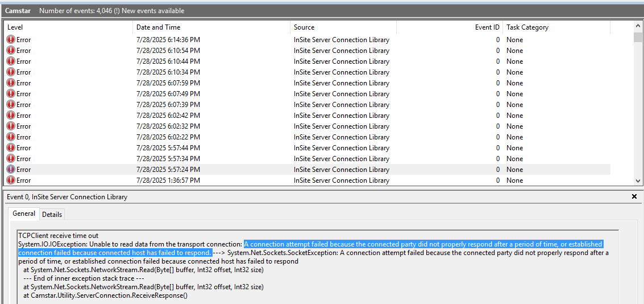Switch to the General tab
The height and width of the screenshot is (304, 644).
click(x=24, y=213)
